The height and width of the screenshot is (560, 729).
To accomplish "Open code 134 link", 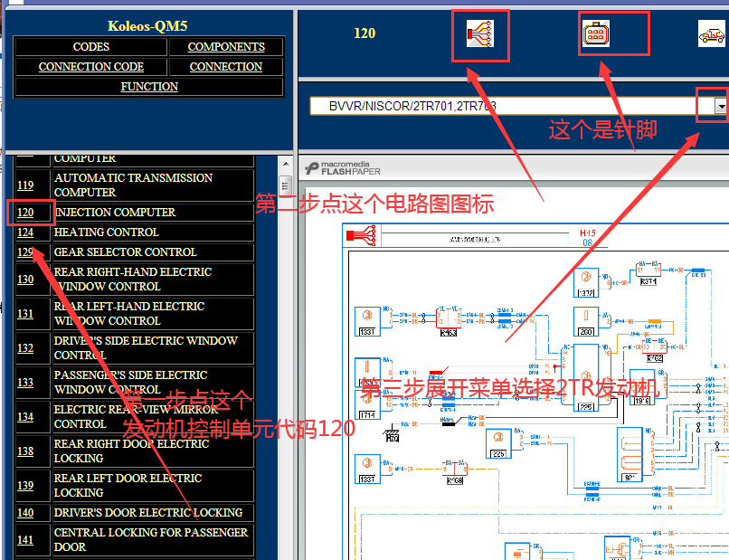I will click(x=25, y=417).
